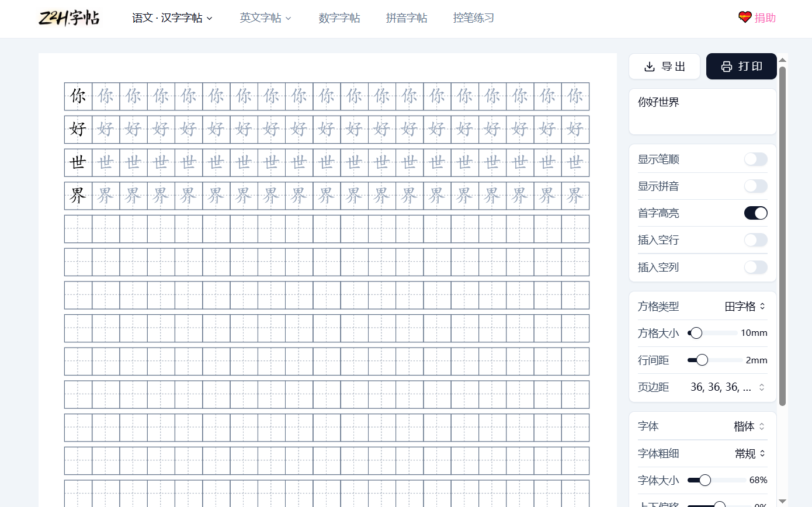Open the 字体粗细 常规 dropdown

[x=749, y=454]
